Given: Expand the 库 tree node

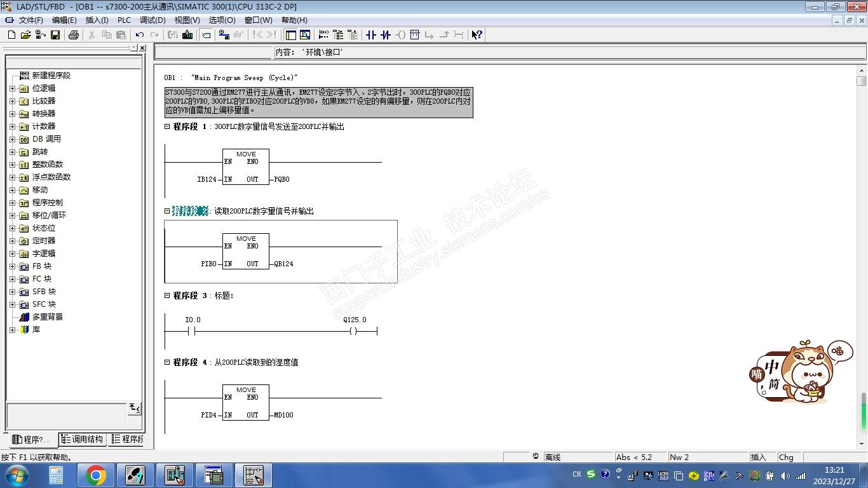Looking at the screenshot, I should pyautogui.click(x=12, y=330).
